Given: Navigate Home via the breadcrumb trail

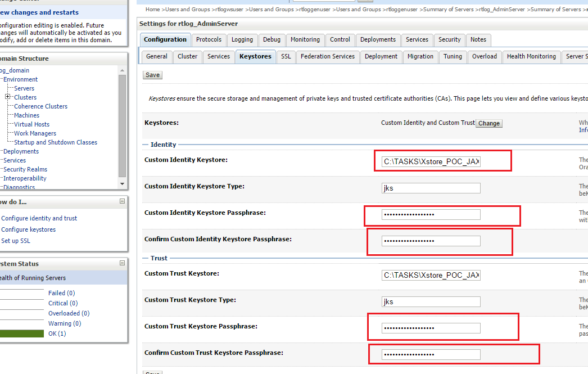Looking at the screenshot, I should 152,9.
